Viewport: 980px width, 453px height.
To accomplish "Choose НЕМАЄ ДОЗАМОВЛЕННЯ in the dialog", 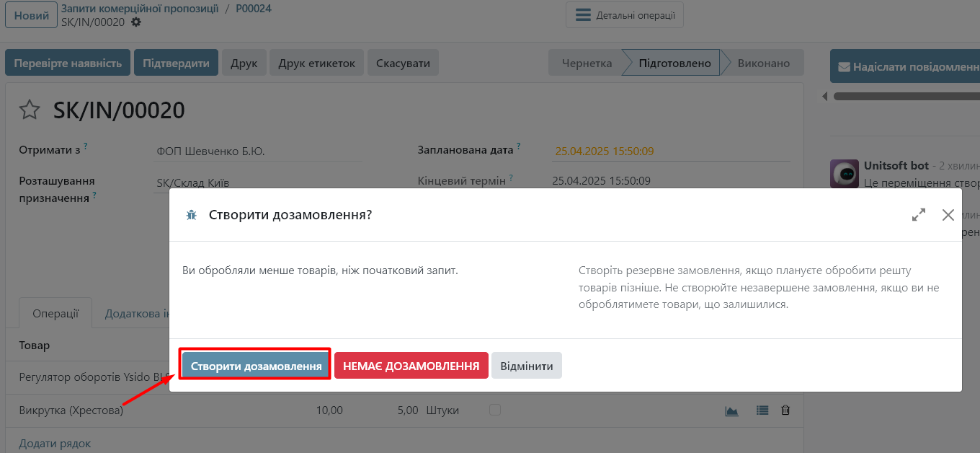I will (x=411, y=366).
